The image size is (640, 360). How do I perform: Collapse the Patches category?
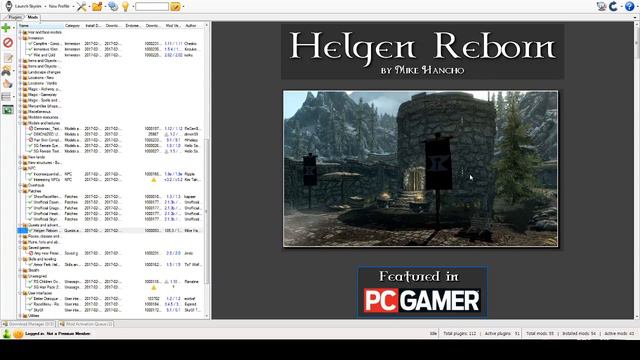click(20, 191)
